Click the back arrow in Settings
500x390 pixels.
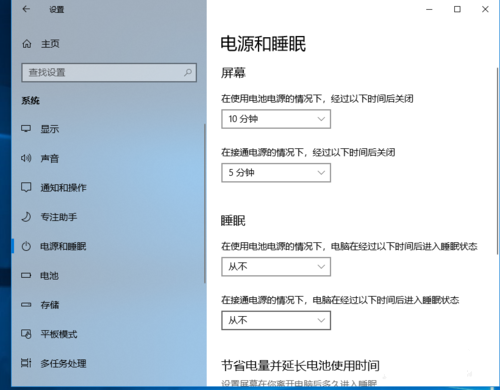(x=26, y=9)
